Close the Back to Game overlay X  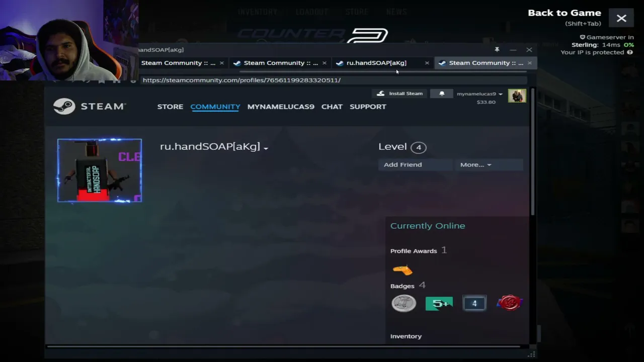coord(621,19)
